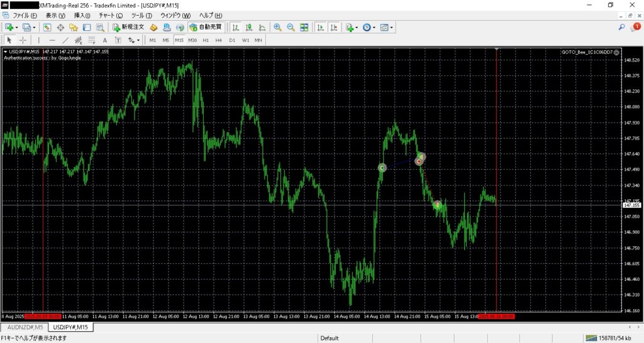Open the チャート (Chart) menu
Image resolution: width=644 pixels, height=343 pixels.
tap(111, 15)
